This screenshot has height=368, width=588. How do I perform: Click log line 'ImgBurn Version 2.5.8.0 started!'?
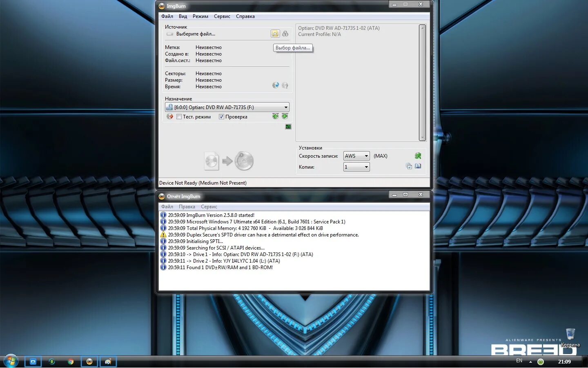tap(211, 215)
